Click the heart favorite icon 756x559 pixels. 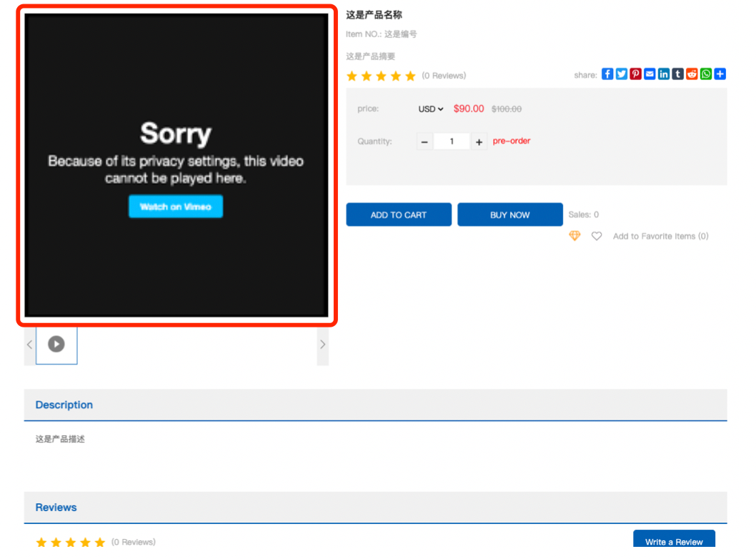tap(597, 236)
